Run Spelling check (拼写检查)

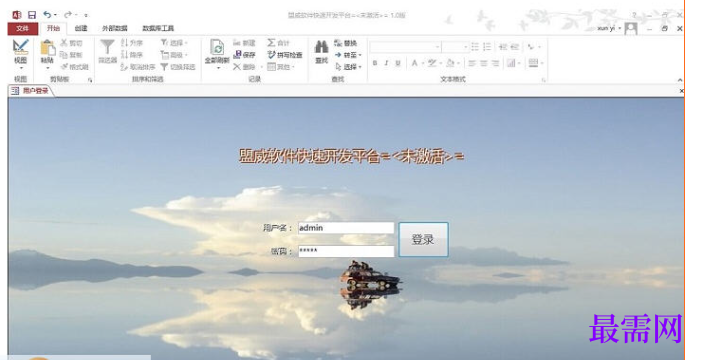click(x=285, y=55)
